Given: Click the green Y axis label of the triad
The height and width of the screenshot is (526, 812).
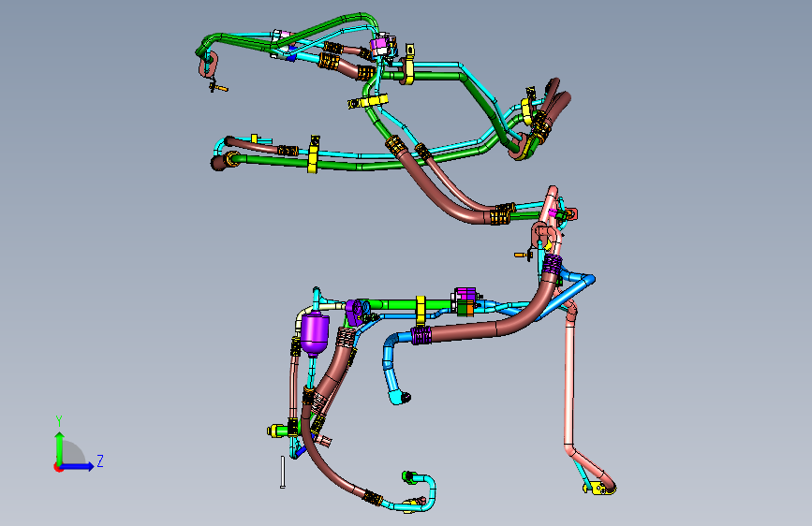Looking at the screenshot, I should tap(59, 421).
